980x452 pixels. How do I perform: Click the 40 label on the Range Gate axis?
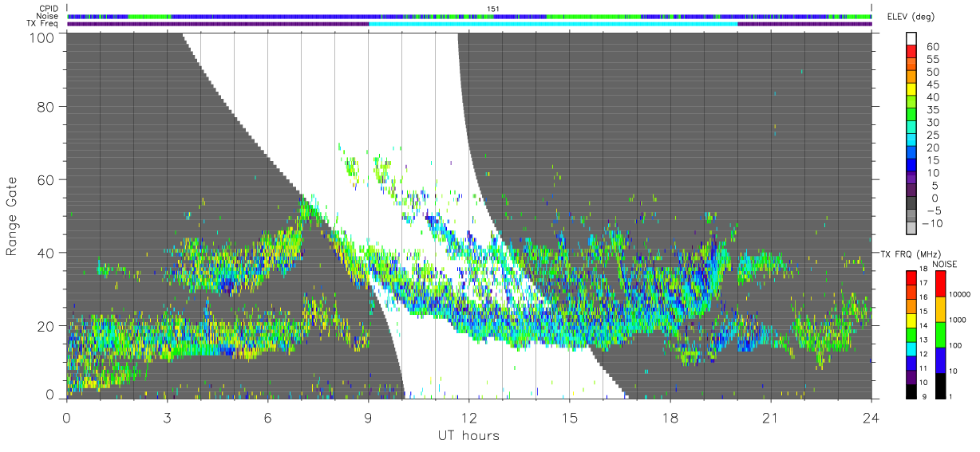click(46, 253)
